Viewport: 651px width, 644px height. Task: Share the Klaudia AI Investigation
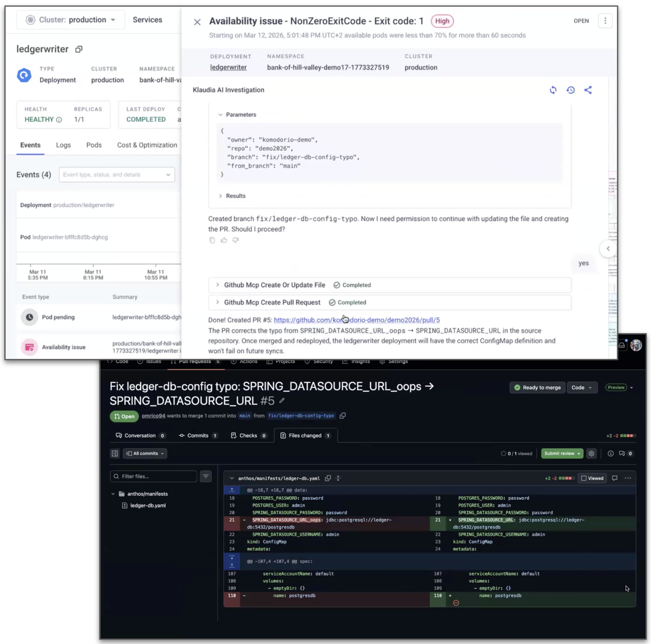click(588, 90)
